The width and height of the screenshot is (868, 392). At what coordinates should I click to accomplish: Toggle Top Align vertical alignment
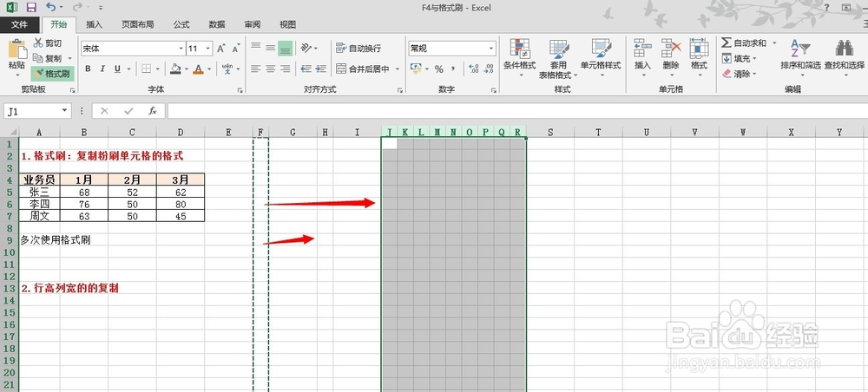tap(256, 48)
